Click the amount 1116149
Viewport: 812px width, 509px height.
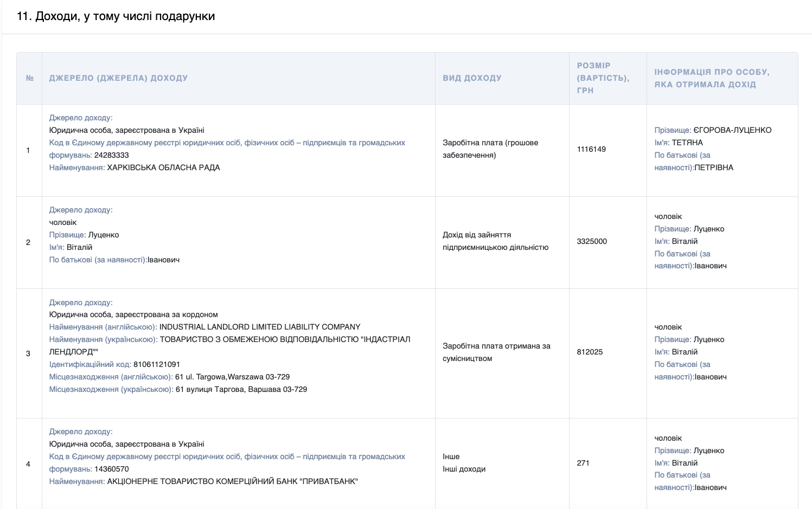(591, 149)
